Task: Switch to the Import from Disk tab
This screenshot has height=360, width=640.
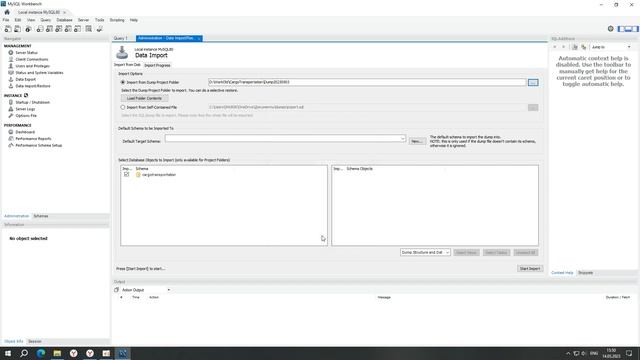Action: (127, 65)
